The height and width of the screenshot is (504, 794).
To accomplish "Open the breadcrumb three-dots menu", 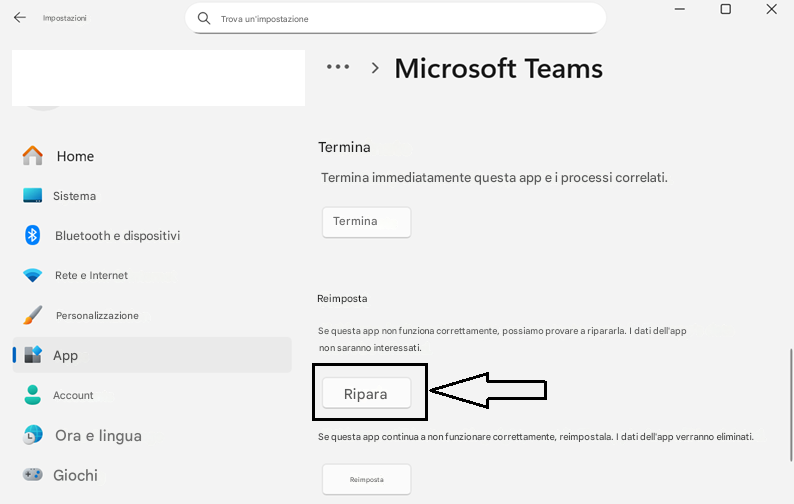I will [338, 67].
